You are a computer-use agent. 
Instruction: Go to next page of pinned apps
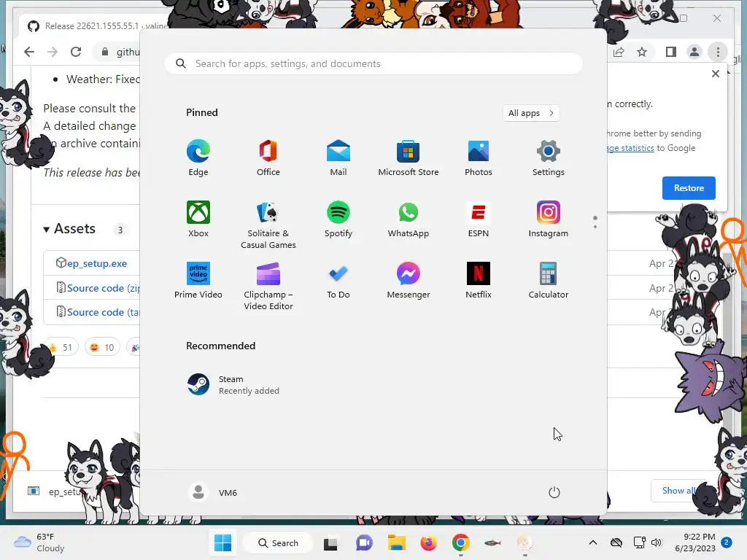pyautogui.click(x=595, y=226)
